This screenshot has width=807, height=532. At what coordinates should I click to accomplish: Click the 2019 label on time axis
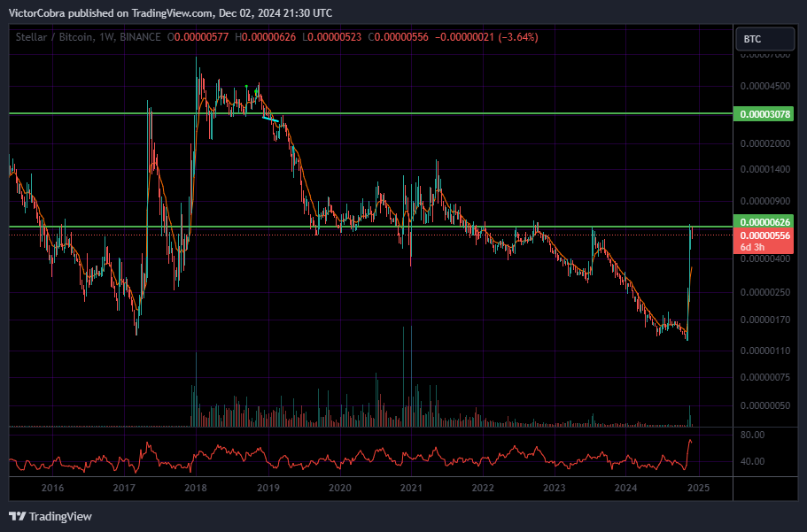(x=268, y=488)
